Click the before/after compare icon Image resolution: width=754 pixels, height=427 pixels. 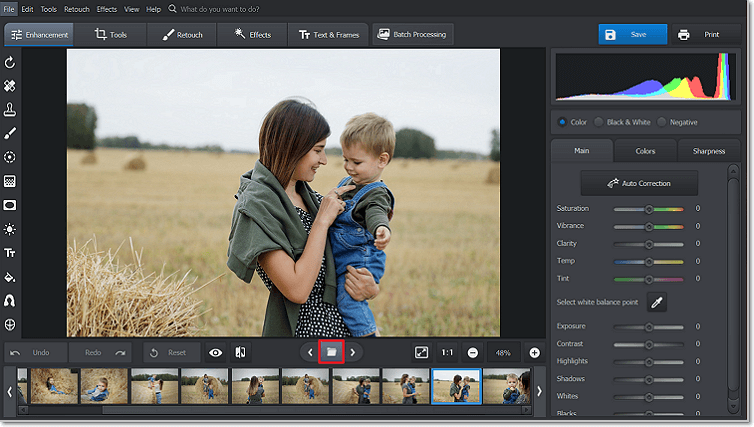(240, 352)
